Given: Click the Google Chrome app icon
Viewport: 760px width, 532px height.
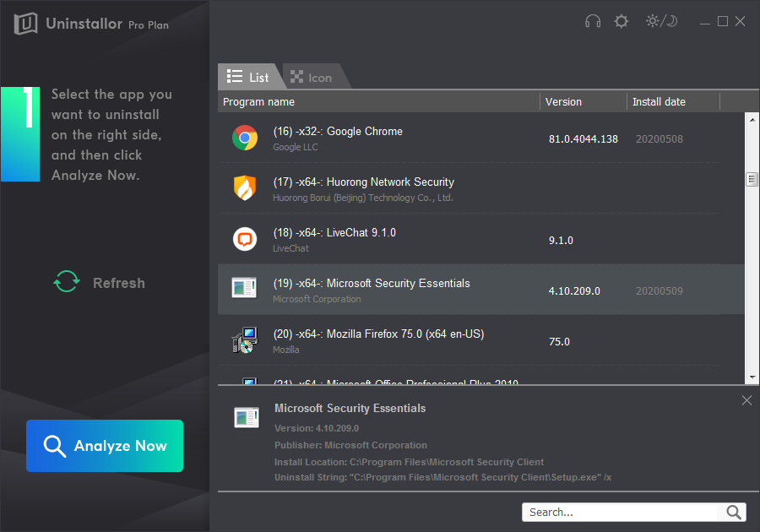Looking at the screenshot, I should coord(245,138).
